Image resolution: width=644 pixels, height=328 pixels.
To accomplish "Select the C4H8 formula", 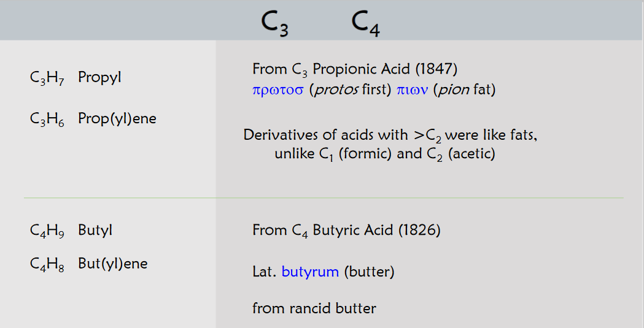I will point(47,264).
